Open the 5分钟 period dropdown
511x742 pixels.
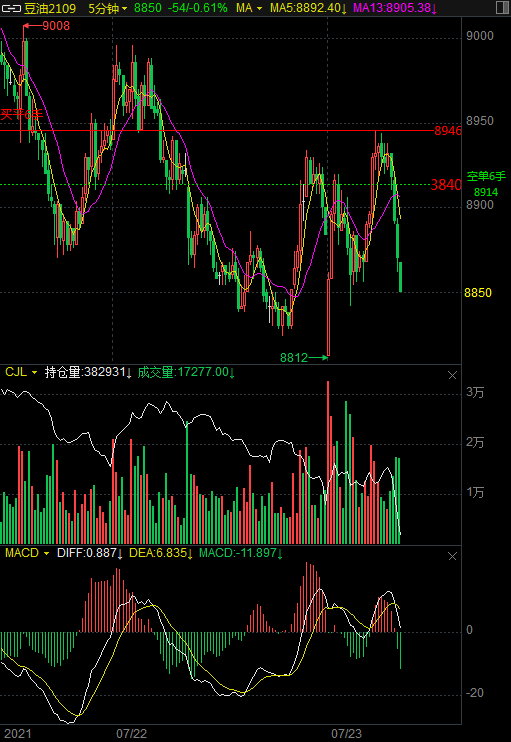pos(108,8)
